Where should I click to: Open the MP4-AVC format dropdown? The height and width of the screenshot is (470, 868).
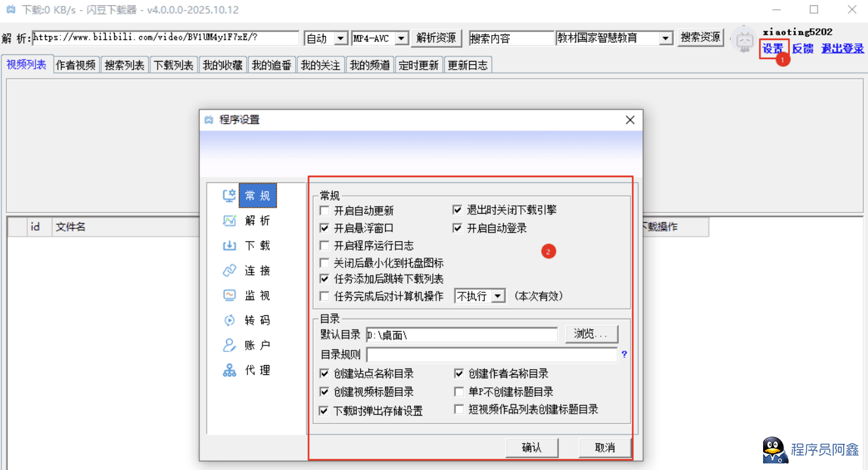402,39
